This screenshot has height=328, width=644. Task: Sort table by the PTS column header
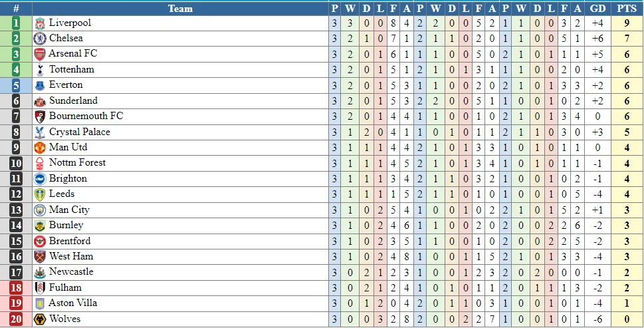coord(626,9)
